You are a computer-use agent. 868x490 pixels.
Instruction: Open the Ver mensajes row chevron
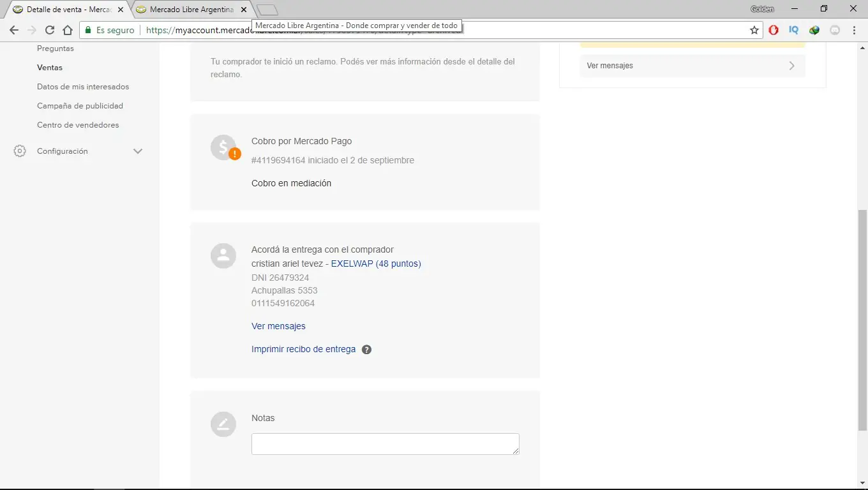[792, 66]
